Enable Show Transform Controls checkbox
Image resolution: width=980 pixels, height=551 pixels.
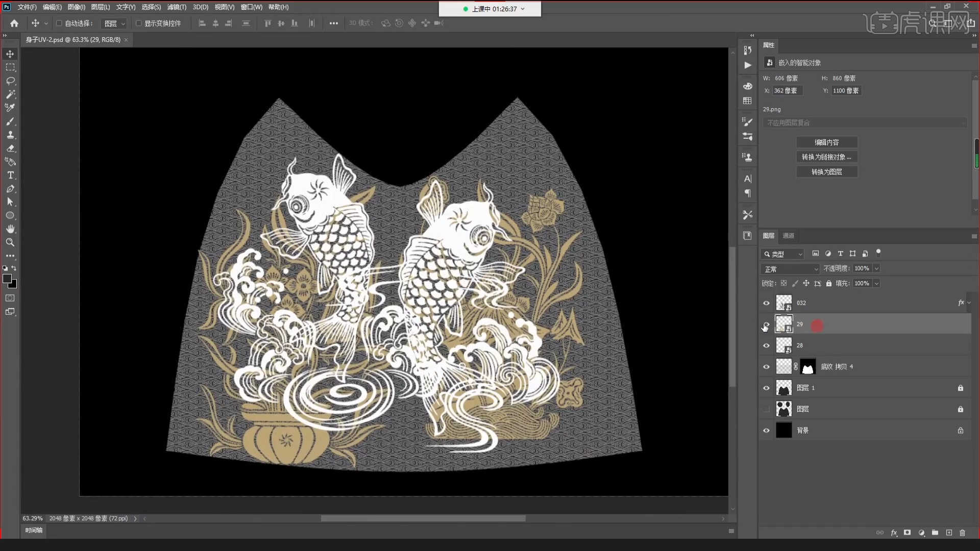pyautogui.click(x=138, y=23)
